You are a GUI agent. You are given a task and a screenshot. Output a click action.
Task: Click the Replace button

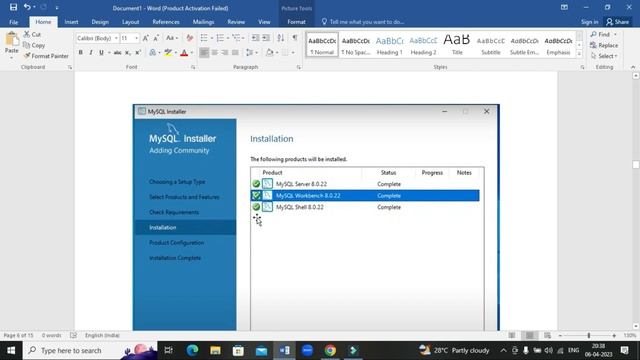pos(604,45)
